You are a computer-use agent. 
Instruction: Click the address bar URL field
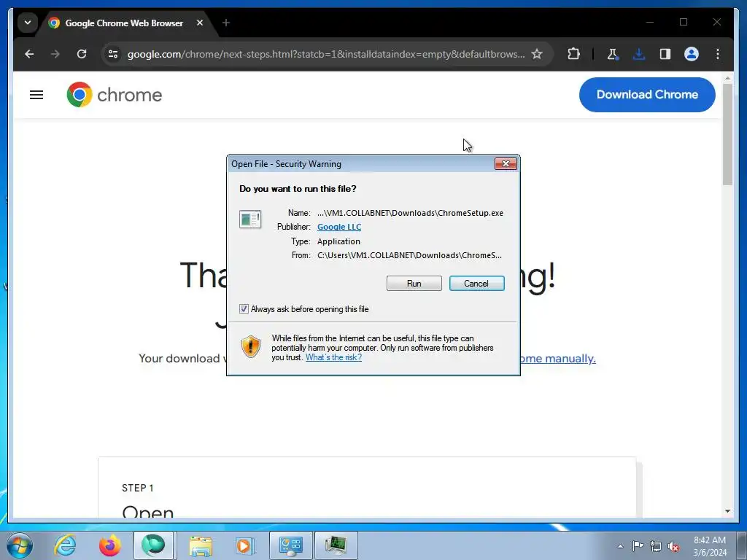(x=326, y=54)
